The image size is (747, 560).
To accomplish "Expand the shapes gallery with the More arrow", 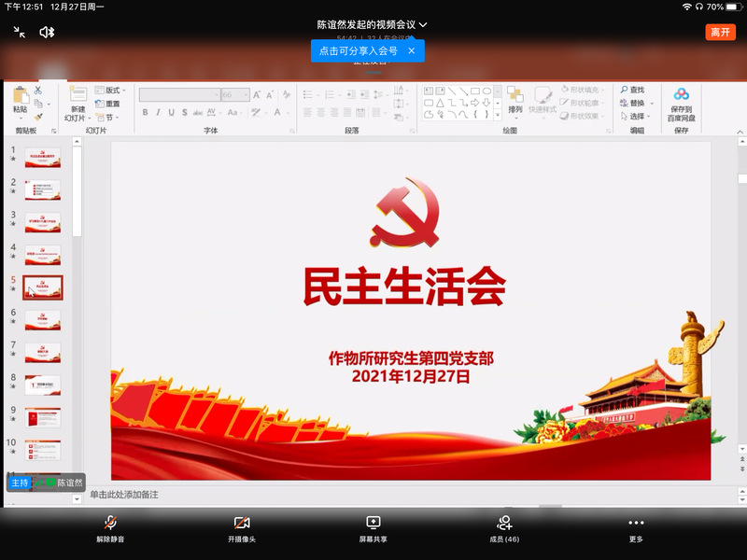I will [498, 115].
